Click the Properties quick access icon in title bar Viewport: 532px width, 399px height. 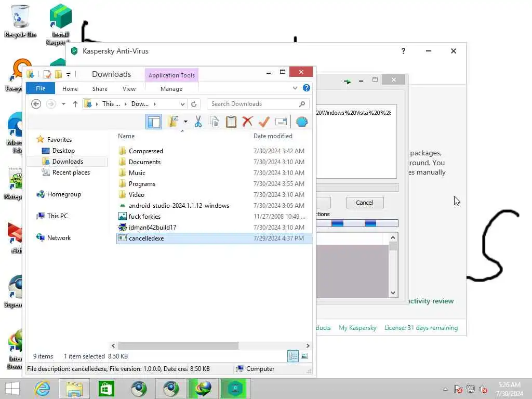click(47, 74)
